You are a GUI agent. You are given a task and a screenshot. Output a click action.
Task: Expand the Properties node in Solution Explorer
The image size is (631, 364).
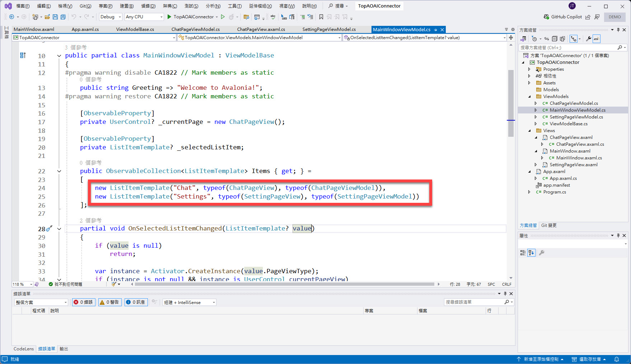[x=529, y=69]
